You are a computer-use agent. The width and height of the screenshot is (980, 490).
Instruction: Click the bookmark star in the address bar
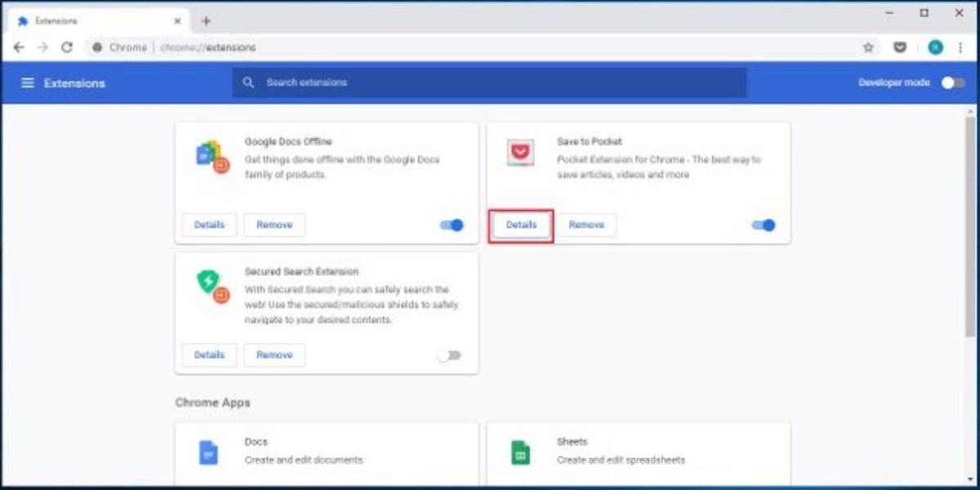click(x=869, y=47)
